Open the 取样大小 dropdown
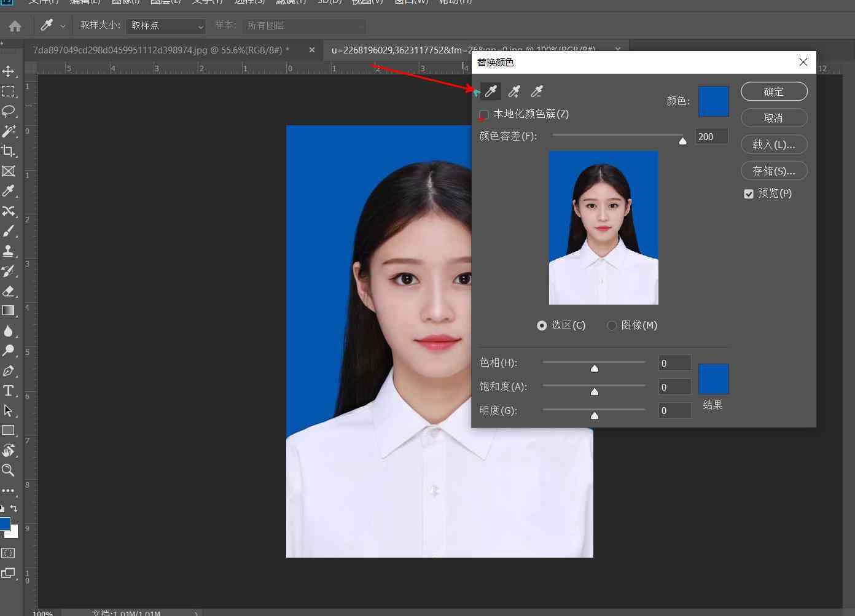The width and height of the screenshot is (855, 616). point(166,26)
